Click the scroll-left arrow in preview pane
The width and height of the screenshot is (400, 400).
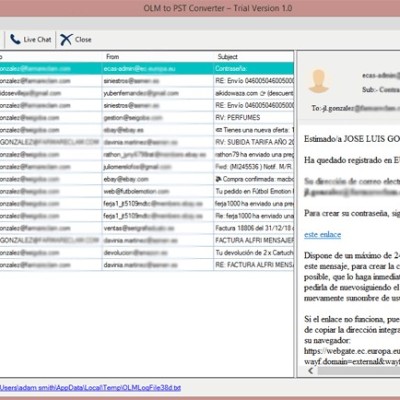click(x=311, y=371)
